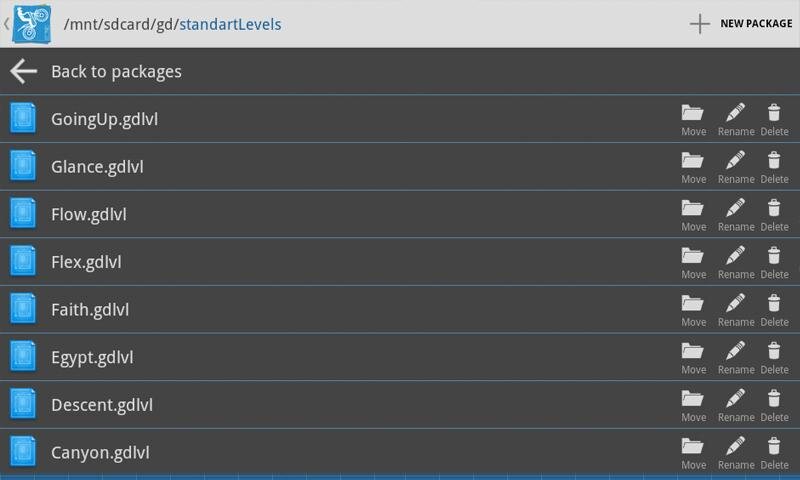Screen dimensions: 800x480
Task: Select the Flow.gdlvl file entry
Action: [88, 214]
